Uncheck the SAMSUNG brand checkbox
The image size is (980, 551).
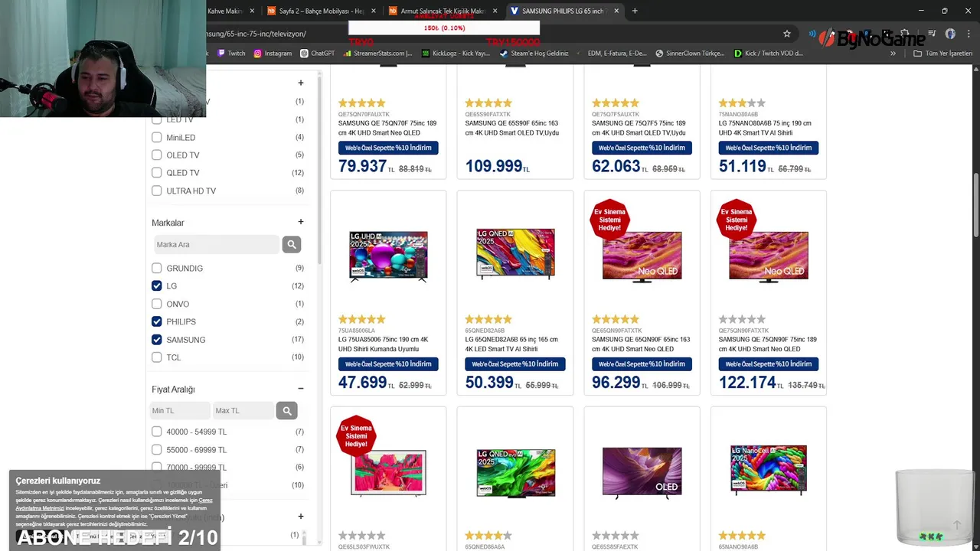point(156,340)
